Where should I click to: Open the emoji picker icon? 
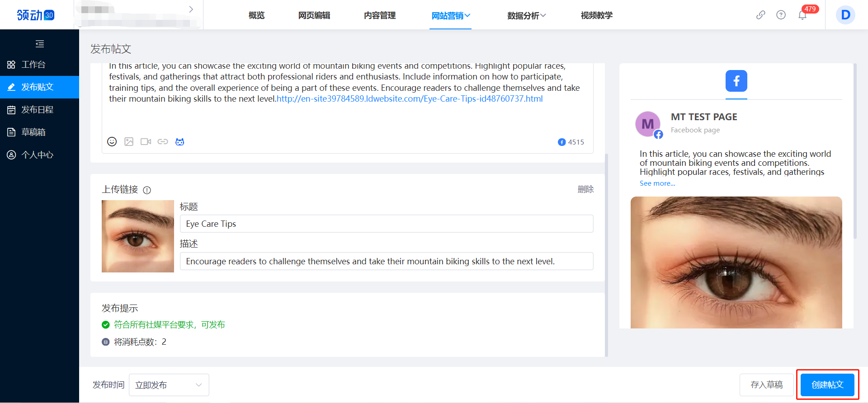pos(112,142)
